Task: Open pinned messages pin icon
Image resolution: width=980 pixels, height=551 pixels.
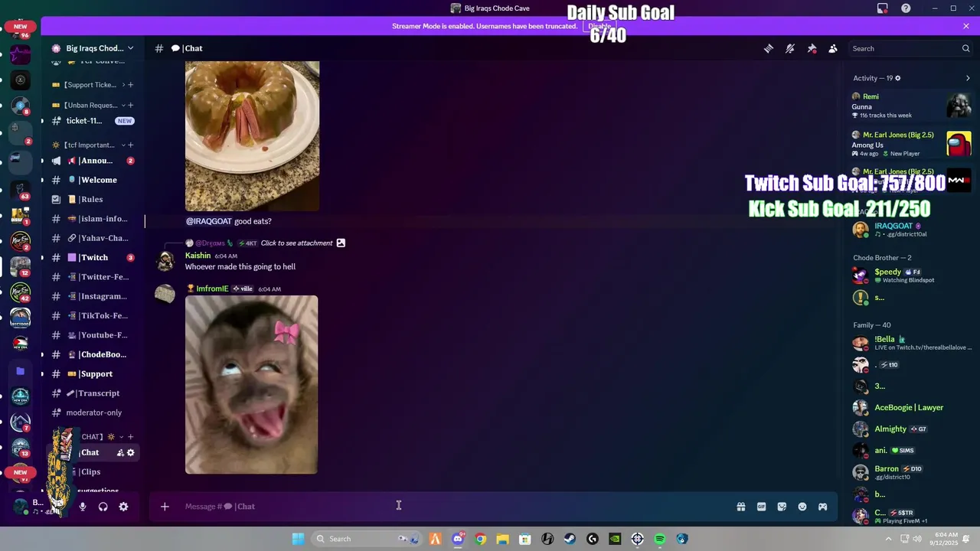Action: [x=812, y=48]
